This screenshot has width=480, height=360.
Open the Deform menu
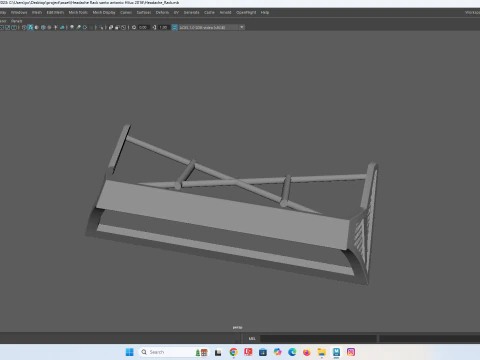(x=162, y=12)
